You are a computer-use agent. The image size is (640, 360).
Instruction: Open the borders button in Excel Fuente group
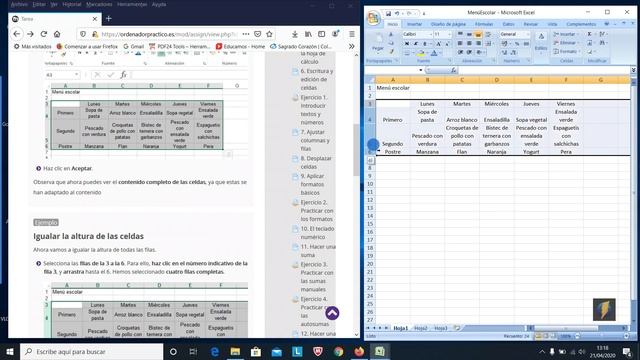407,53
